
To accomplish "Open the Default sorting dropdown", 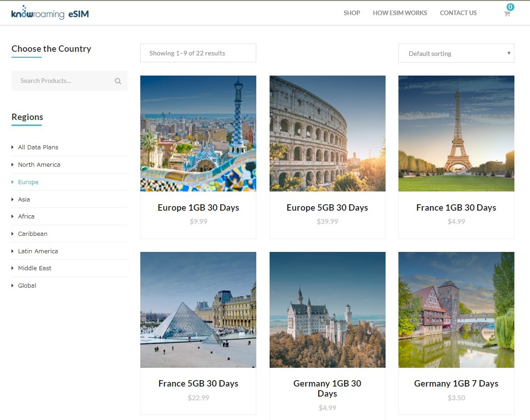I will tap(456, 53).
